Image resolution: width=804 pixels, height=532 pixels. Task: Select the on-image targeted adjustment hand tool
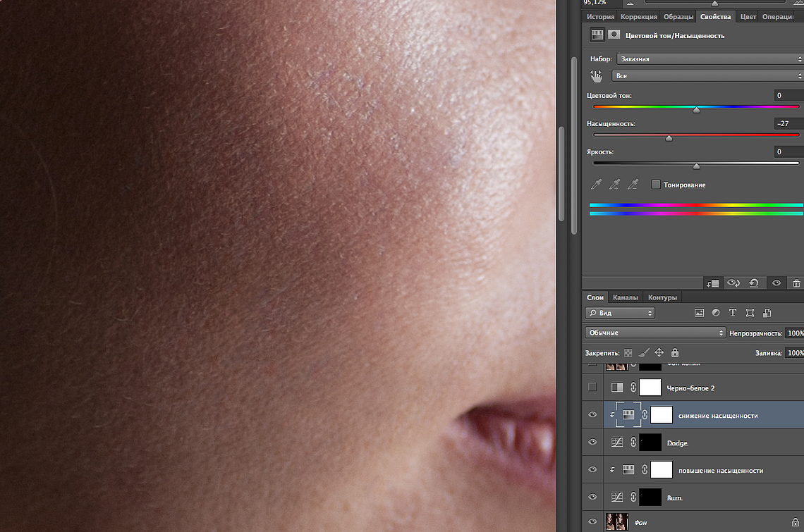point(596,76)
